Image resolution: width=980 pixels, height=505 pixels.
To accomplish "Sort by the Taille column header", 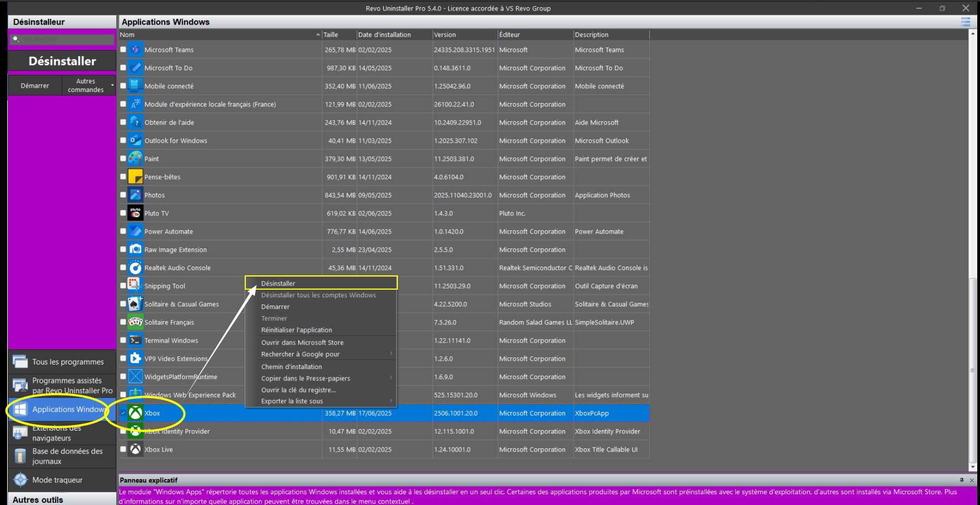I will point(339,35).
